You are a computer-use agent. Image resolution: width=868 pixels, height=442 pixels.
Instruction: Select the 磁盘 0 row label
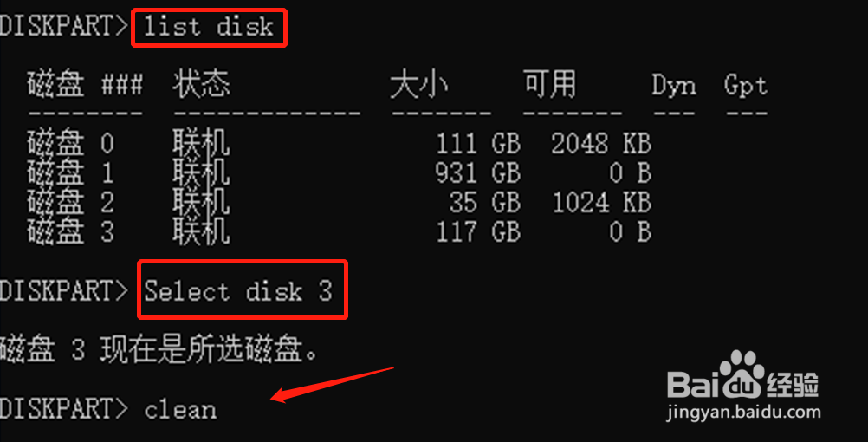point(70,144)
